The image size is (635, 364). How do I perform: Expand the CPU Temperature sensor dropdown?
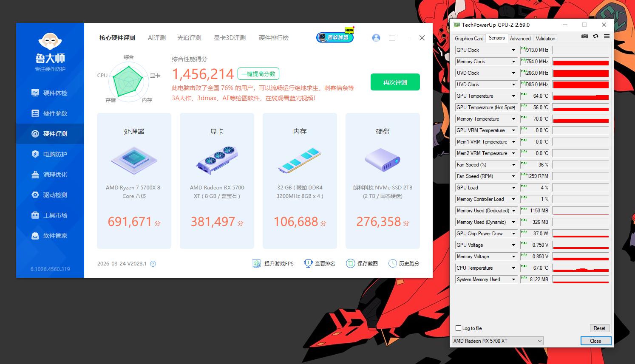(x=513, y=268)
